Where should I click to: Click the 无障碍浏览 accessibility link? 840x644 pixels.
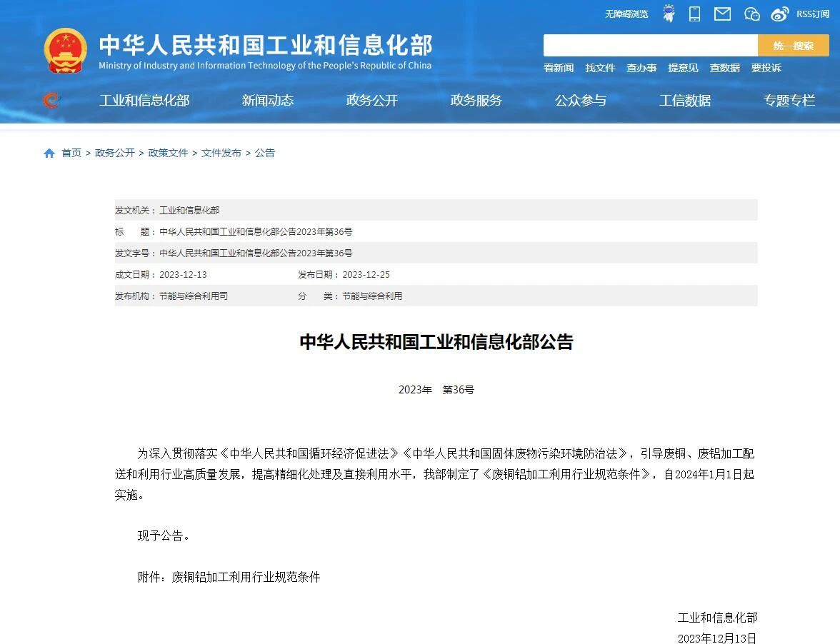coord(626,14)
